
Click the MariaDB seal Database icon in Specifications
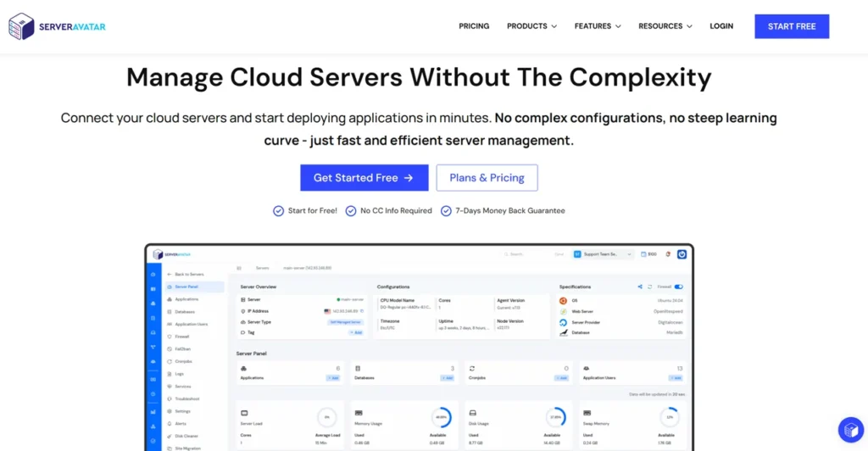point(563,332)
